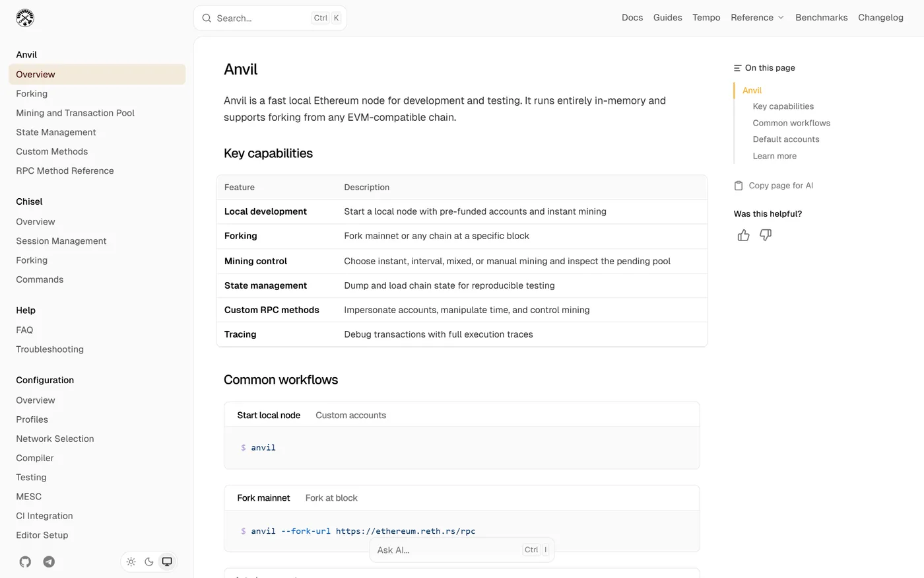Switch to Custom accounts tab

pos(350,415)
